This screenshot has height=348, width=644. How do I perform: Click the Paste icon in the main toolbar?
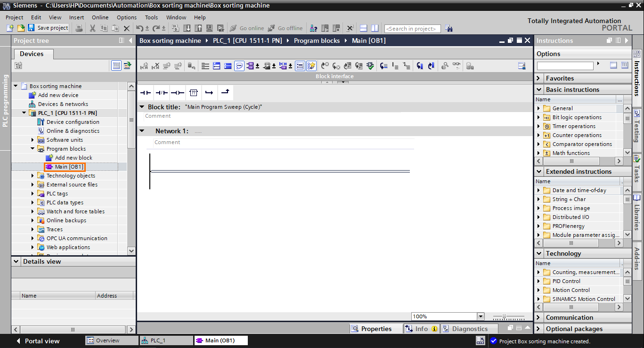tap(115, 28)
